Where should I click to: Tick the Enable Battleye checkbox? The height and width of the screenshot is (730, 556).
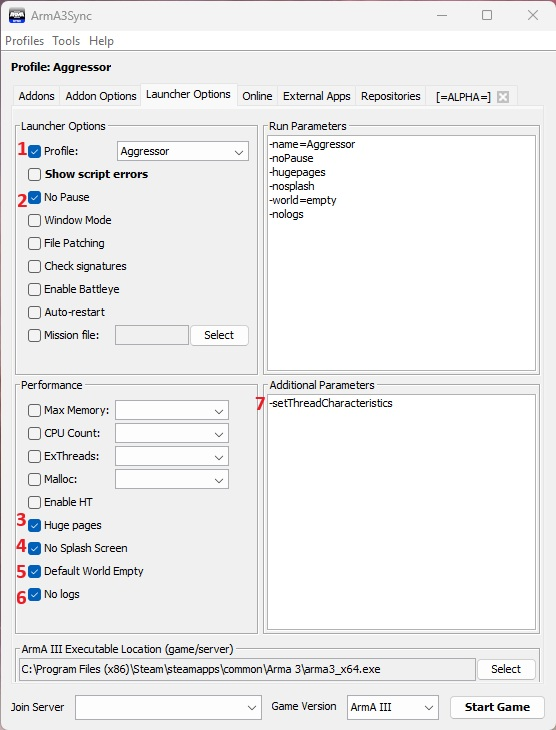[34, 289]
